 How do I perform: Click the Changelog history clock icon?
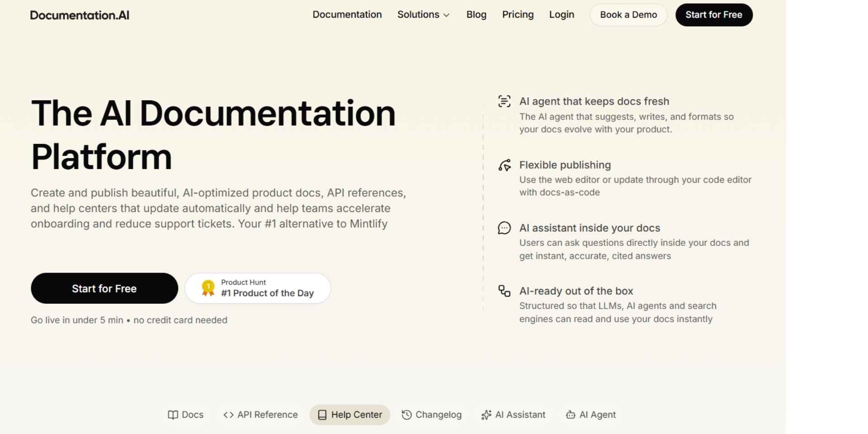point(406,415)
